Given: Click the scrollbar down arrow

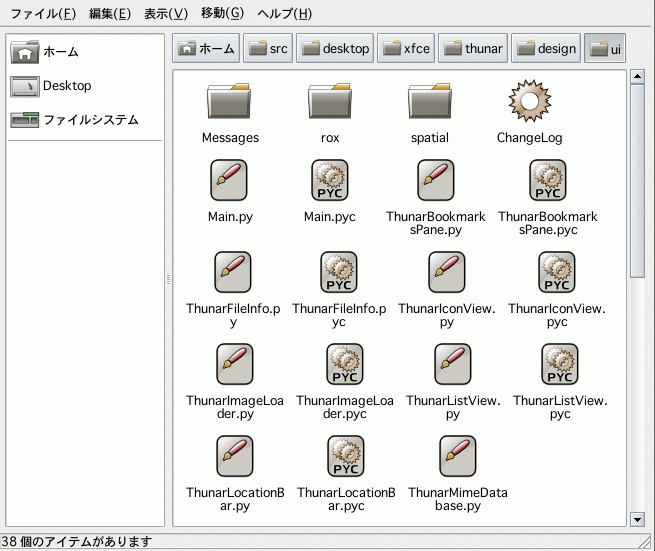Looking at the screenshot, I should click(638, 518).
